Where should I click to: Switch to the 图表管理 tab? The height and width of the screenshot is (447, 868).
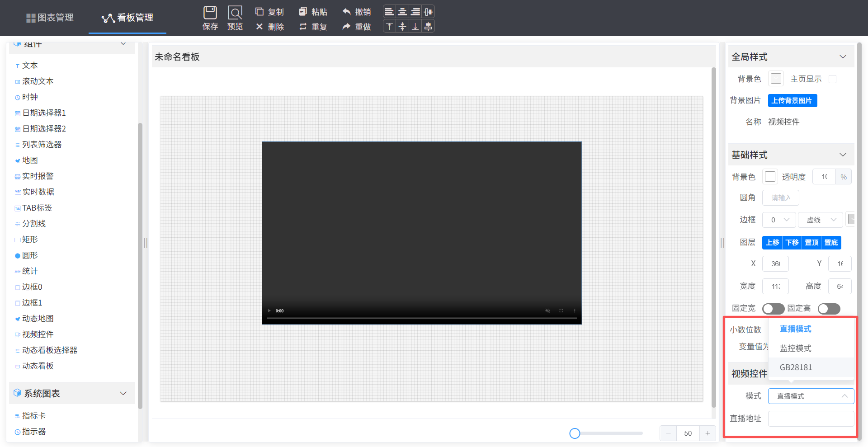point(50,18)
